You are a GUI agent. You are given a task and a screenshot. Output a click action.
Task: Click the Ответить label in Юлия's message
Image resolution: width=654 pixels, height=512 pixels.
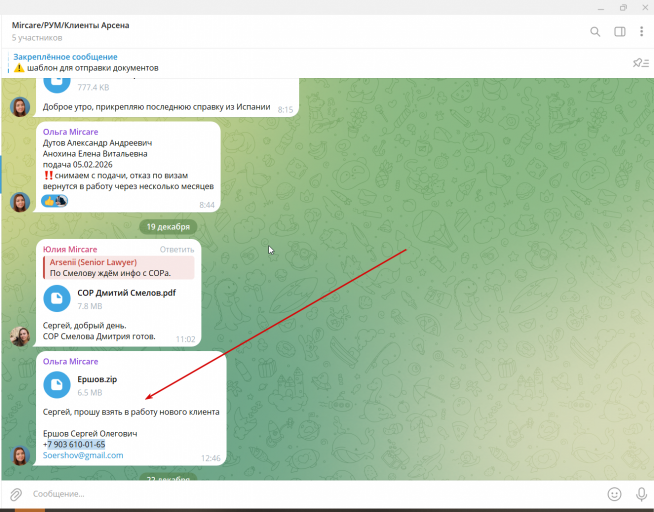[x=177, y=249]
